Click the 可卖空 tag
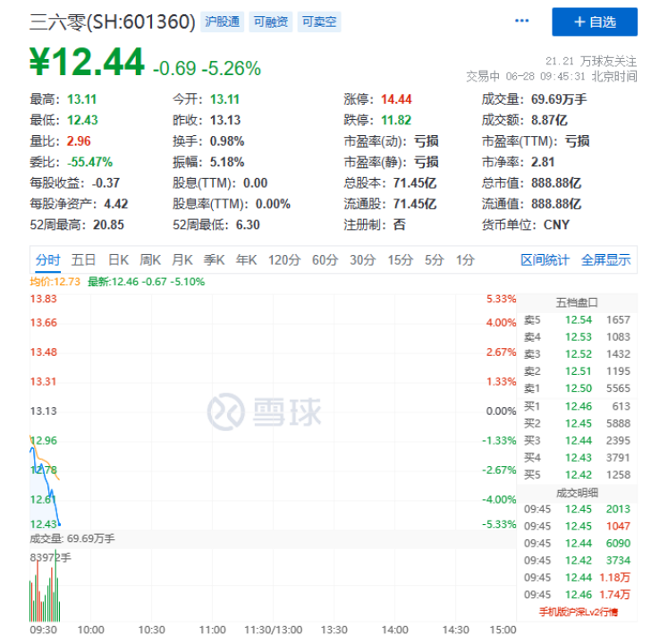This screenshot has height=644, width=651. pyautogui.click(x=318, y=22)
